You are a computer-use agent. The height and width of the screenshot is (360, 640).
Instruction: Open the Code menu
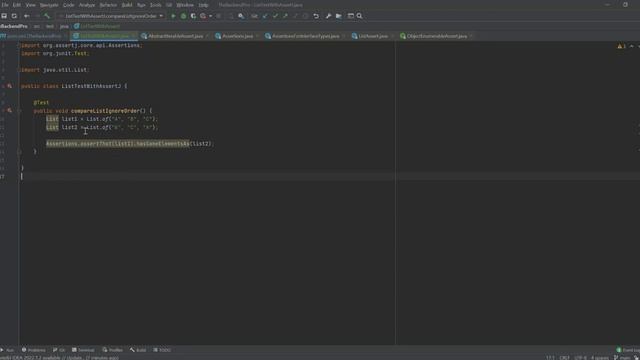pos(69,5)
